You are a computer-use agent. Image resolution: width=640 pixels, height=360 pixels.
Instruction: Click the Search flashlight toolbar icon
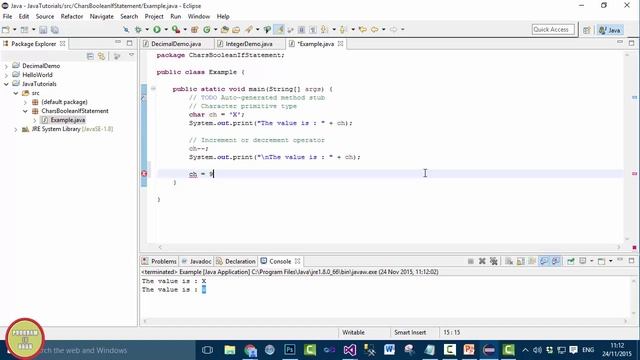[x=248, y=29]
